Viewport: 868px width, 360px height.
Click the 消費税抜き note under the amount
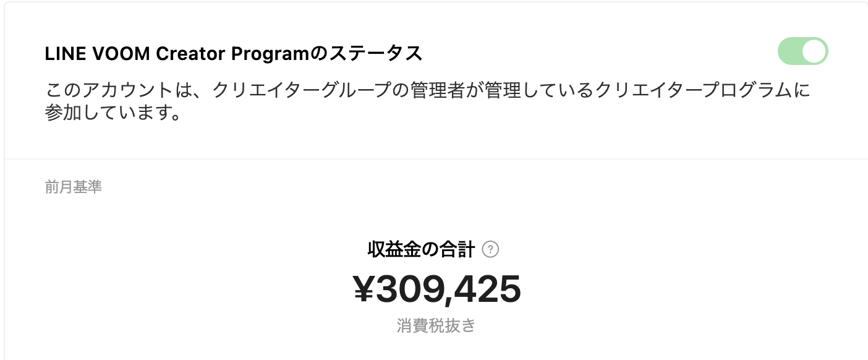436,325
